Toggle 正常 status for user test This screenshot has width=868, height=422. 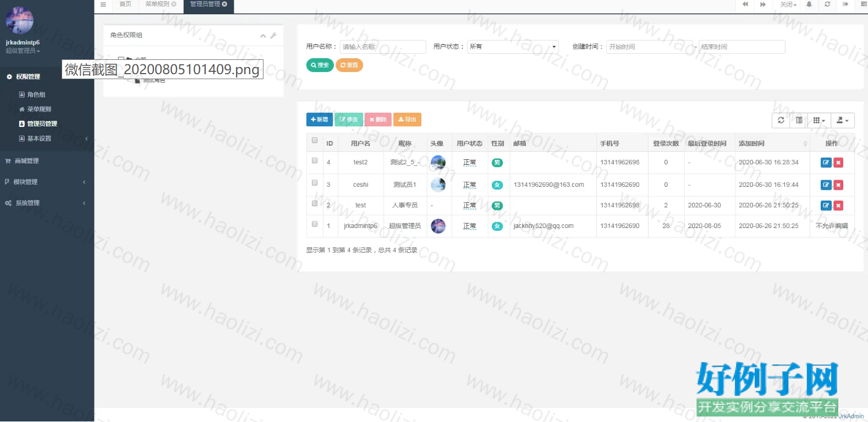470,206
